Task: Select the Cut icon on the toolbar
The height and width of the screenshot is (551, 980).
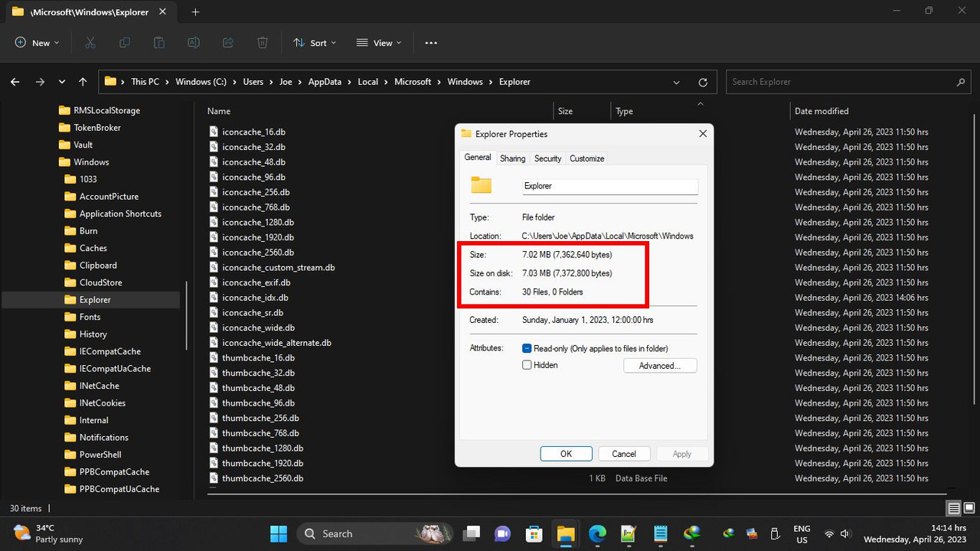Action: (90, 42)
